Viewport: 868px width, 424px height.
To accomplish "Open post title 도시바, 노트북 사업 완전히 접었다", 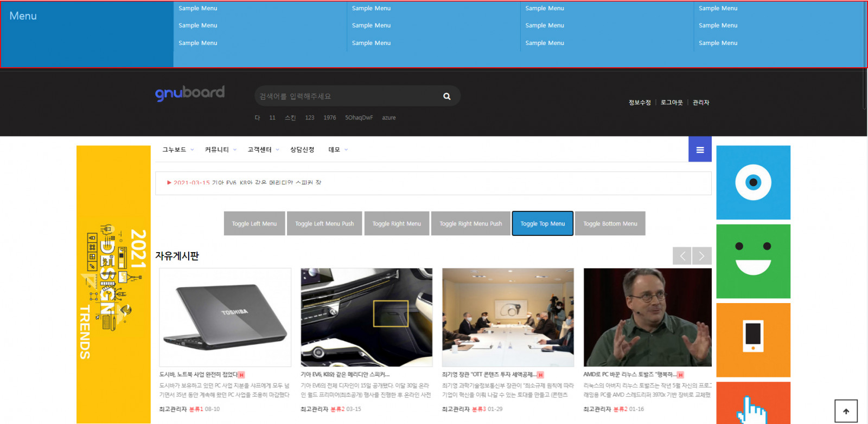I will (198, 375).
